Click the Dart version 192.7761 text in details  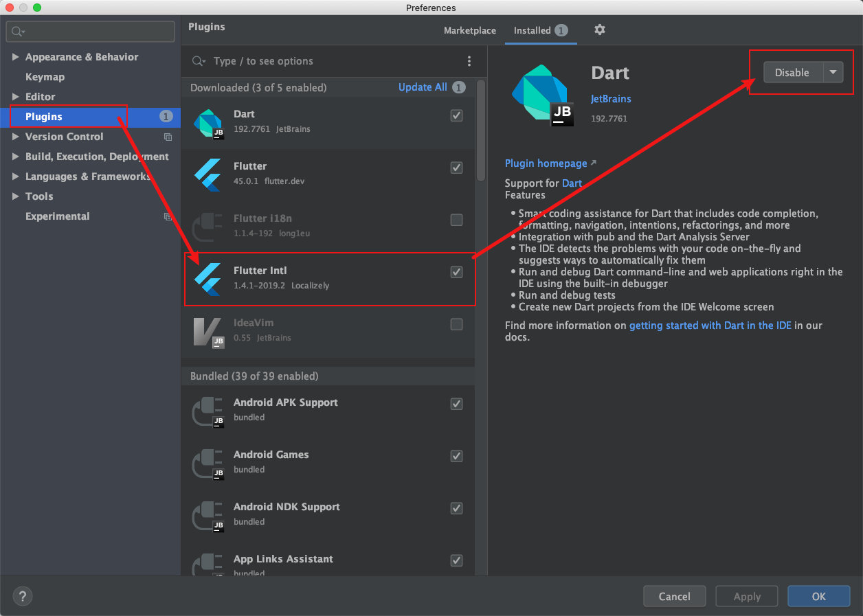609,119
